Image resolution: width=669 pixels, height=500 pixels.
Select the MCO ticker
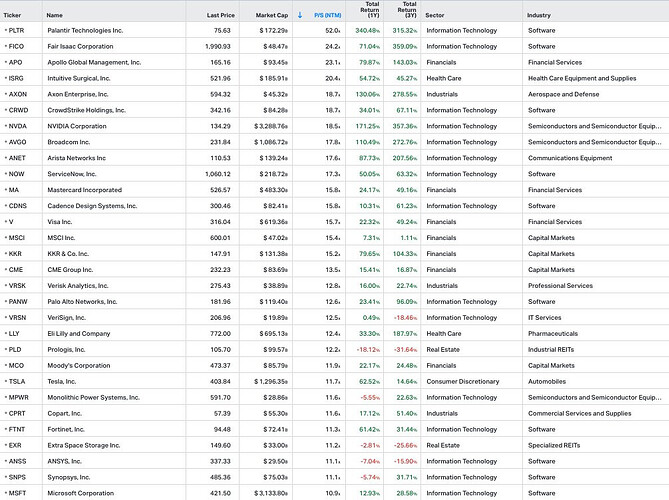click(x=16, y=366)
